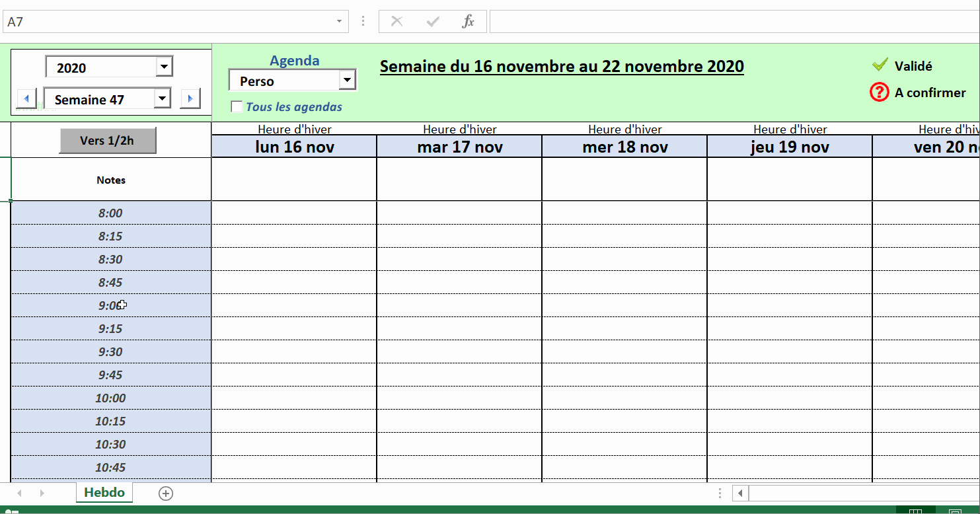Switch to the Hebdo sheet tab
The image size is (980, 514).
pos(104,492)
